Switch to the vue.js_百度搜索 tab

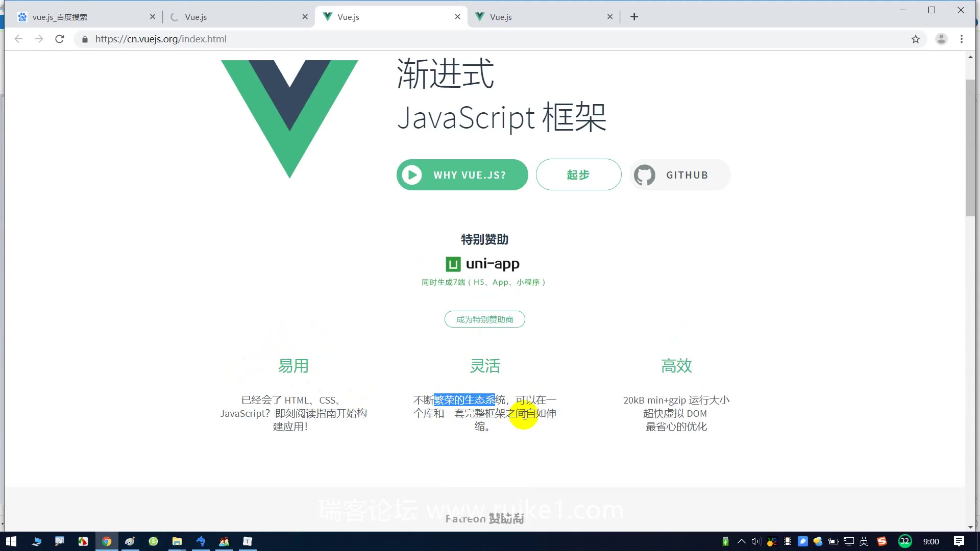[84, 17]
